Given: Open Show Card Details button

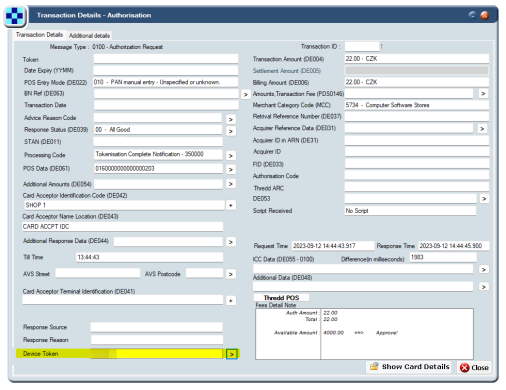Looking at the screenshot, I should coord(408,367).
